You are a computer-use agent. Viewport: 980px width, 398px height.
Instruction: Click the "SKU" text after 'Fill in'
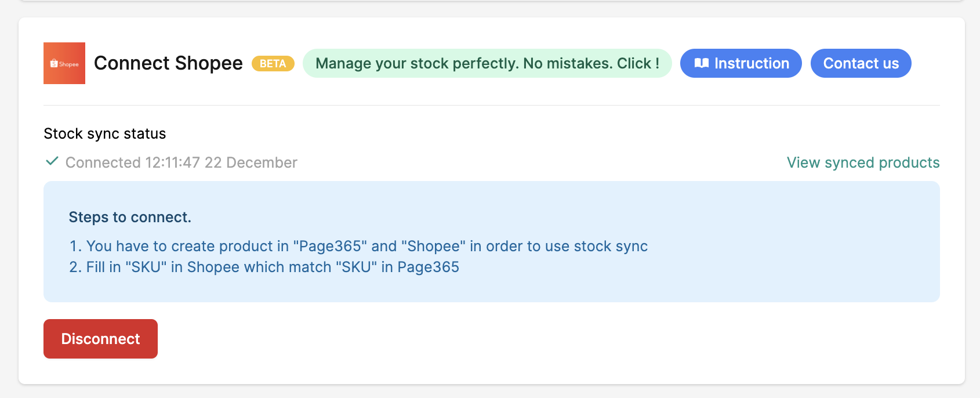(x=146, y=267)
